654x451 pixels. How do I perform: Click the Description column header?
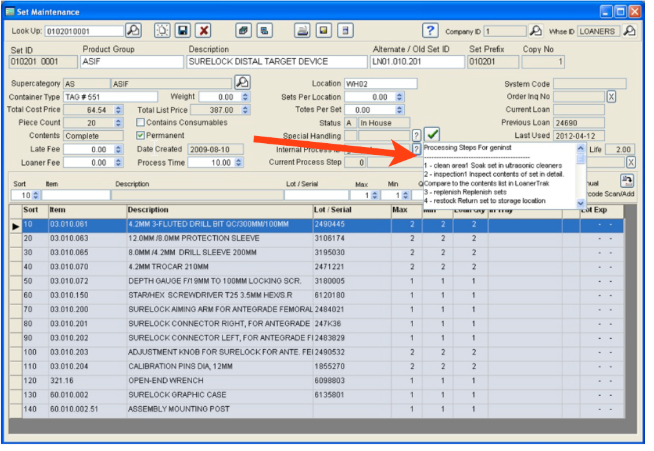click(148, 210)
